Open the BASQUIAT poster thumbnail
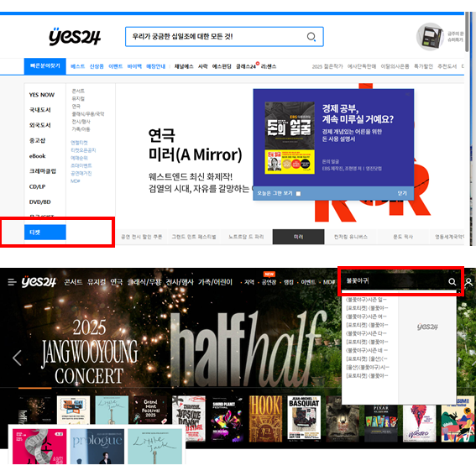This screenshot has width=476, height=476. click(x=304, y=418)
